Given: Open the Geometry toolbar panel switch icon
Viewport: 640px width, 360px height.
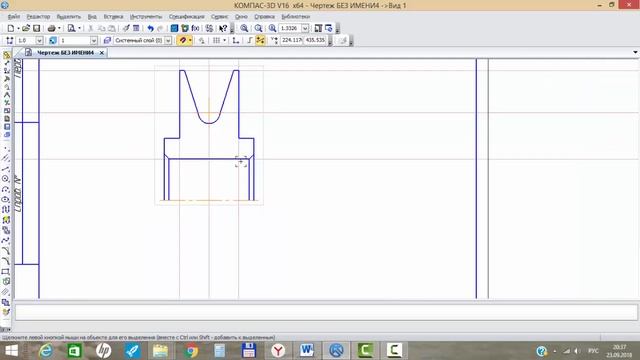Looking at the screenshot, I should click(6, 55).
